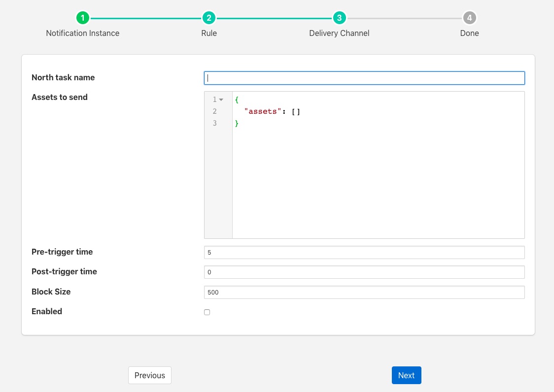The height and width of the screenshot is (392, 554).
Task: Click the step 1 circle icon
Action: pyautogui.click(x=83, y=18)
